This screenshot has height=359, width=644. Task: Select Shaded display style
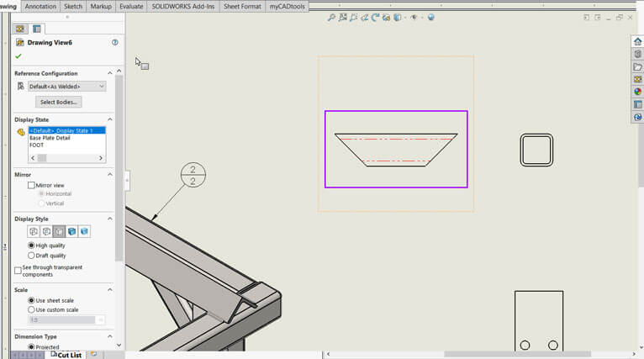pos(84,231)
